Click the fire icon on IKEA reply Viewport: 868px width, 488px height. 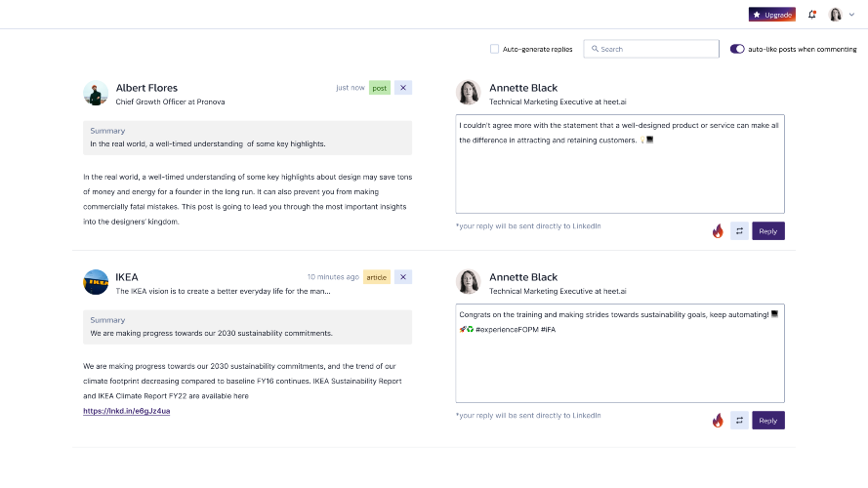click(718, 421)
